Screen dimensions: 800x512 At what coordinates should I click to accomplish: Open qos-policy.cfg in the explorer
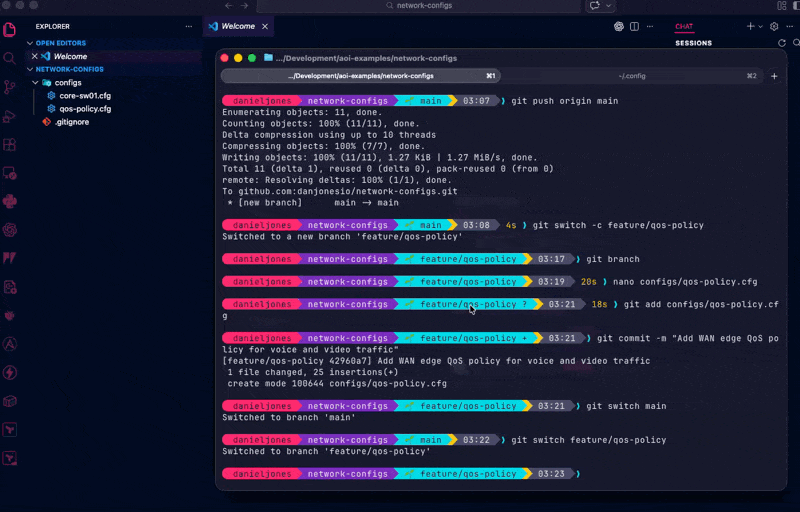(x=84, y=108)
